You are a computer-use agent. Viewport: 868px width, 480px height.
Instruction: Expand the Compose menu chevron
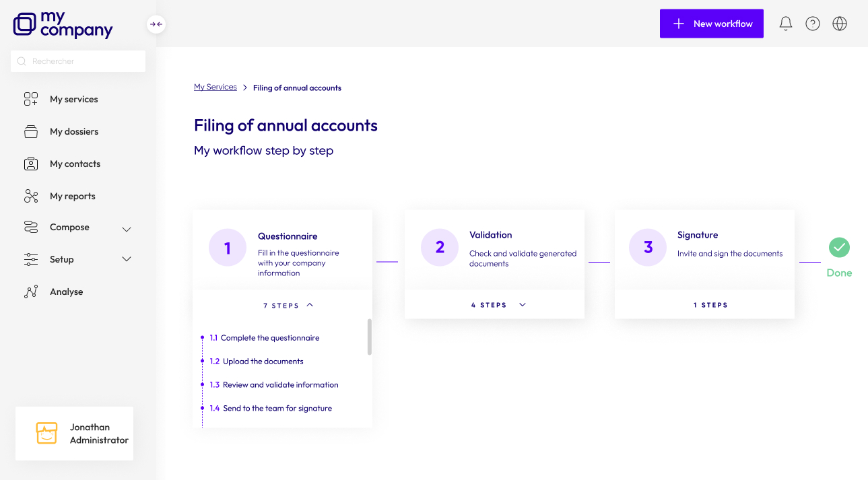click(126, 228)
